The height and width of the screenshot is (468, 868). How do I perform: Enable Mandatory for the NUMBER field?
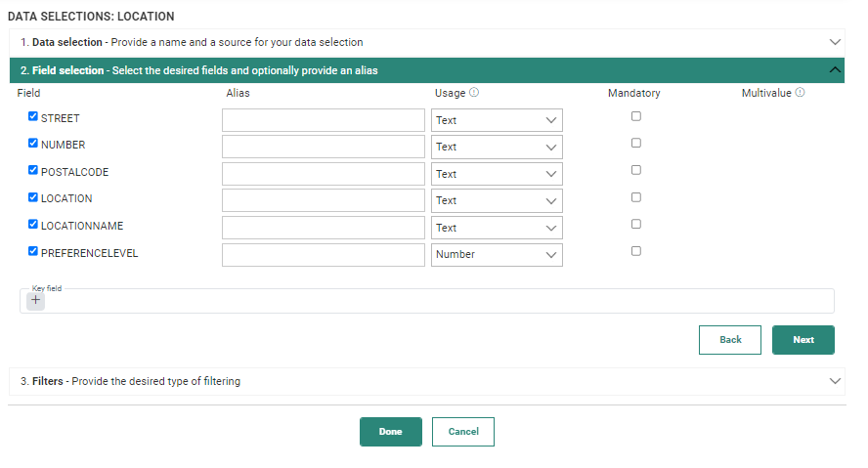(x=636, y=143)
